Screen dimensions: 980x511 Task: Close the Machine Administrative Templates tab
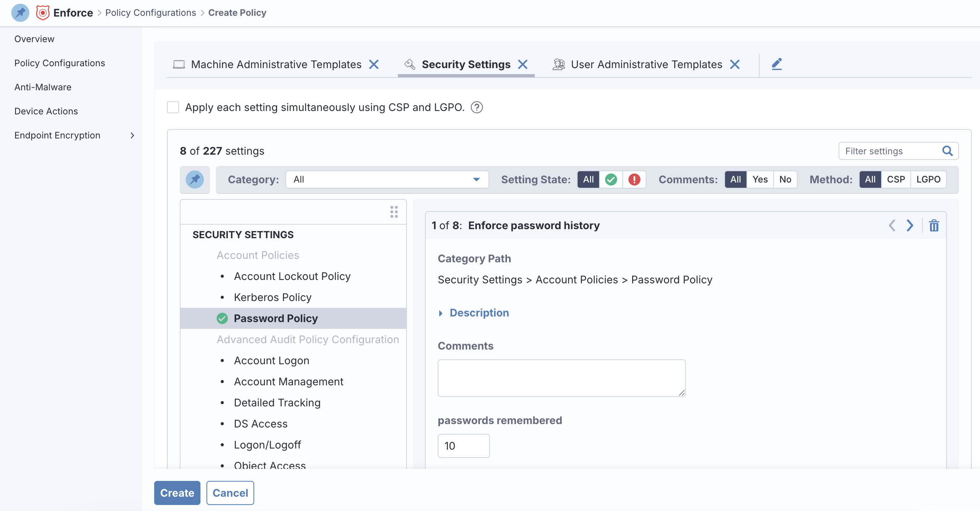pyautogui.click(x=374, y=64)
